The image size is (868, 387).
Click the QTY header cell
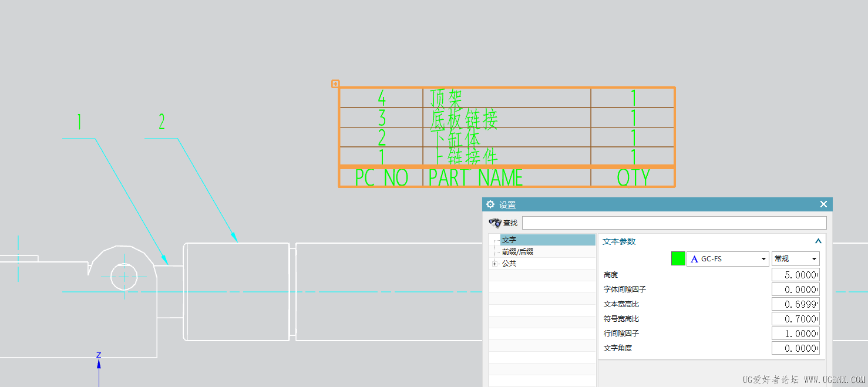(633, 177)
